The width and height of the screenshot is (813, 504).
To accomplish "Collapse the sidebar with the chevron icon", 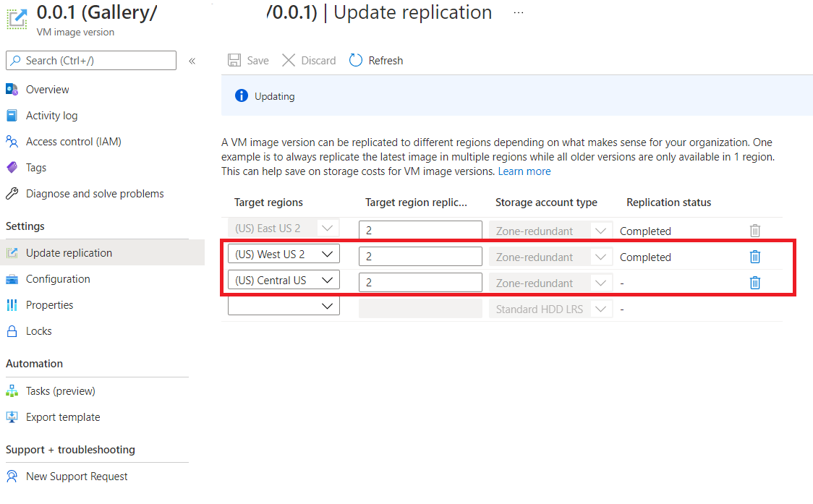I will [192, 61].
